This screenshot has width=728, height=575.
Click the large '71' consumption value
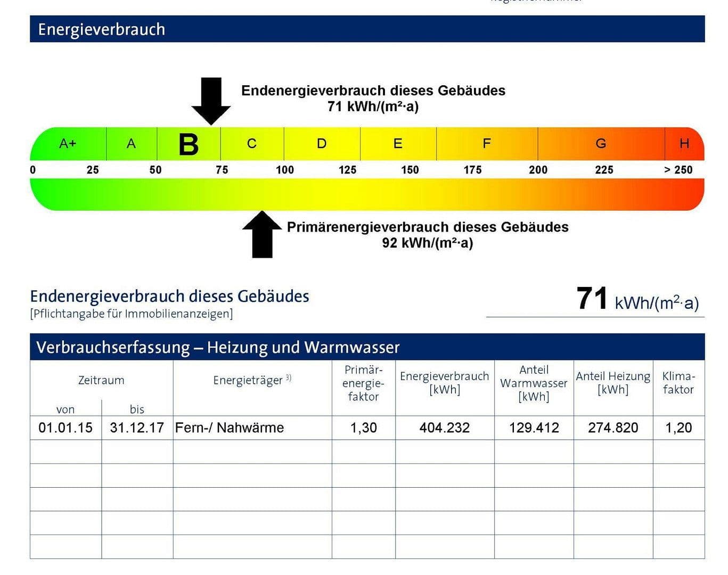592,299
